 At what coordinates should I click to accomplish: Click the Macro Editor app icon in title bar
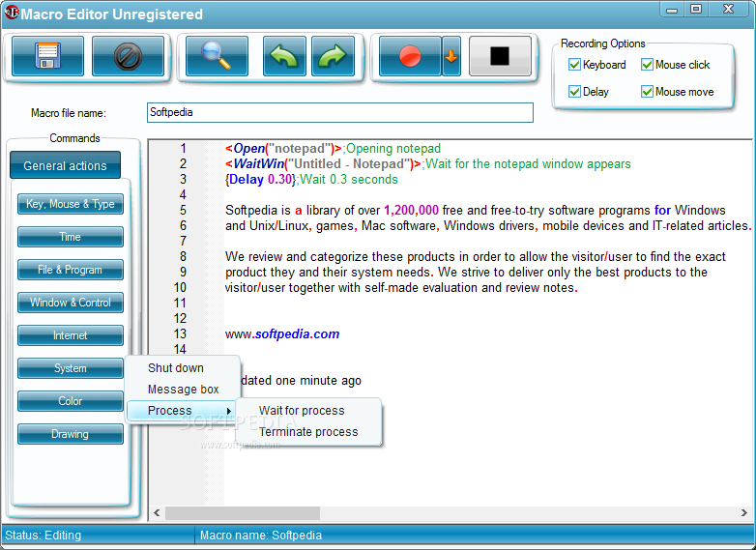pyautogui.click(x=12, y=13)
